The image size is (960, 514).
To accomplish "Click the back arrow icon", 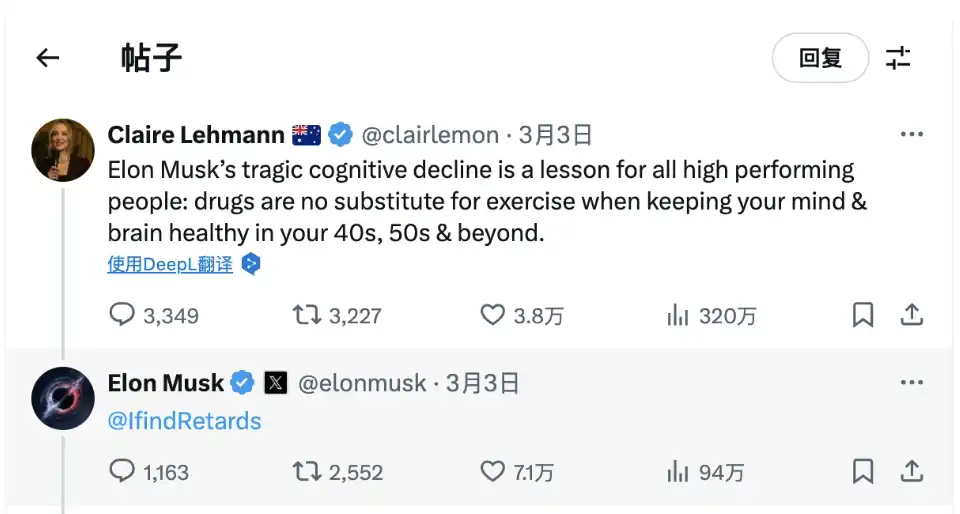I will [x=47, y=58].
